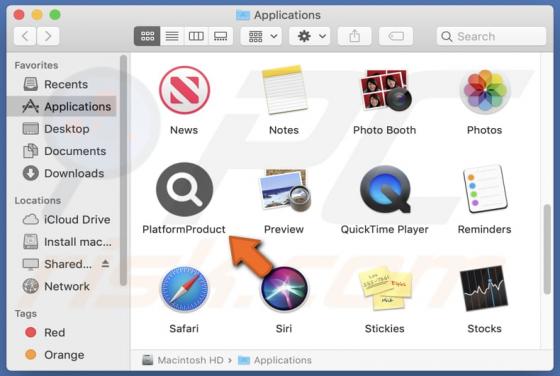This screenshot has width=560, height=376.
Task: Click the PlatformProduct label text
Action: (184, 229)
